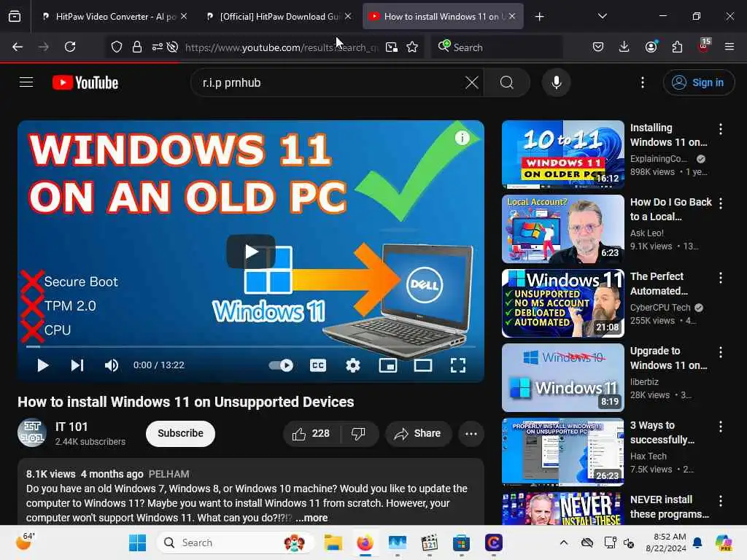
Task: Save page to Pocket
Action: click(598, 47)
